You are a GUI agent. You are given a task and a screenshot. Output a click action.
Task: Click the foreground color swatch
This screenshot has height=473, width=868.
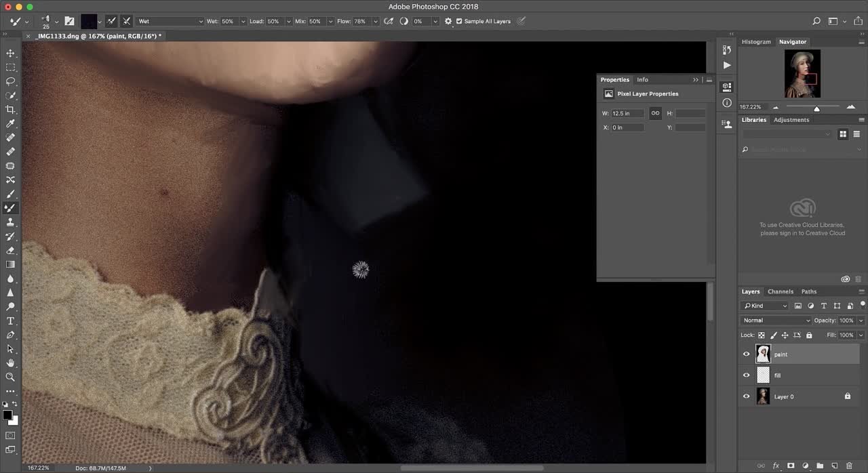point(7,415)
